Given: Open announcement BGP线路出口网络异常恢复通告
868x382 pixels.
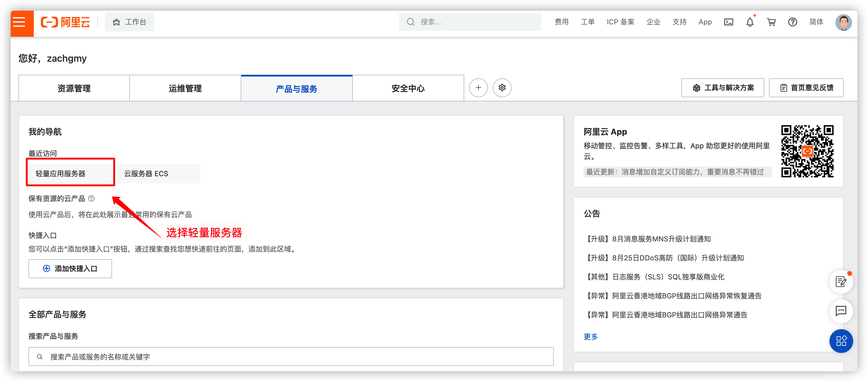Looking at the screenshot, I should 673,296.
